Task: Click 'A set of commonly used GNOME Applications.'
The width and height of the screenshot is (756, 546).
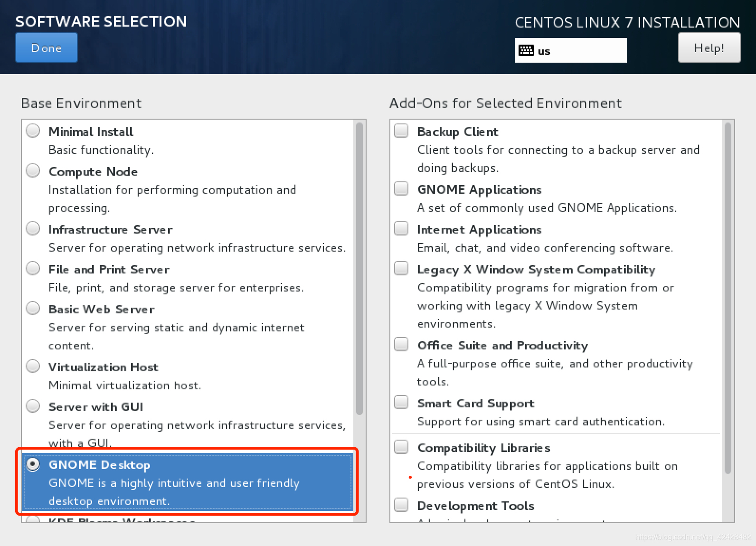Action: (x=547, y=208)
